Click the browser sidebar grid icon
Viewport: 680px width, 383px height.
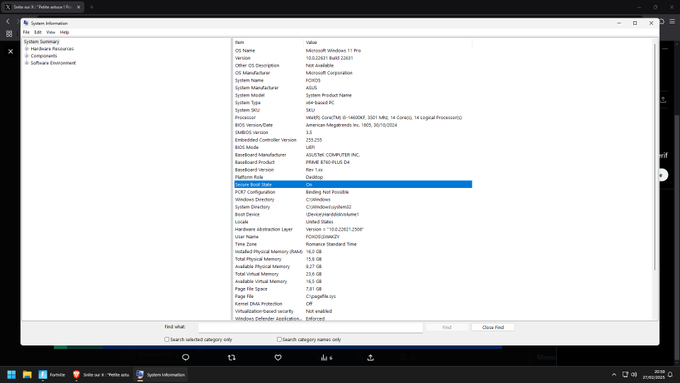coord(9,34)
